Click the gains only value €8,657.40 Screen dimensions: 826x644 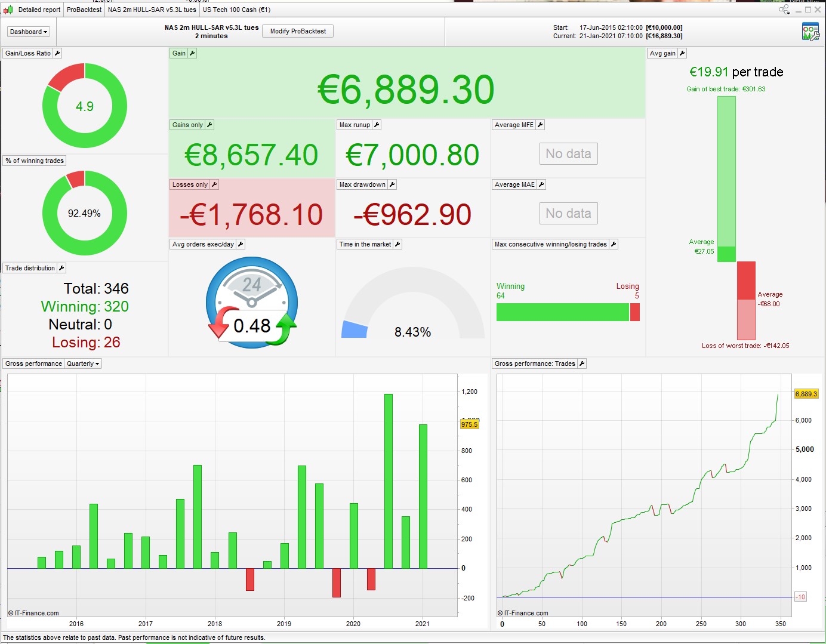251,155
